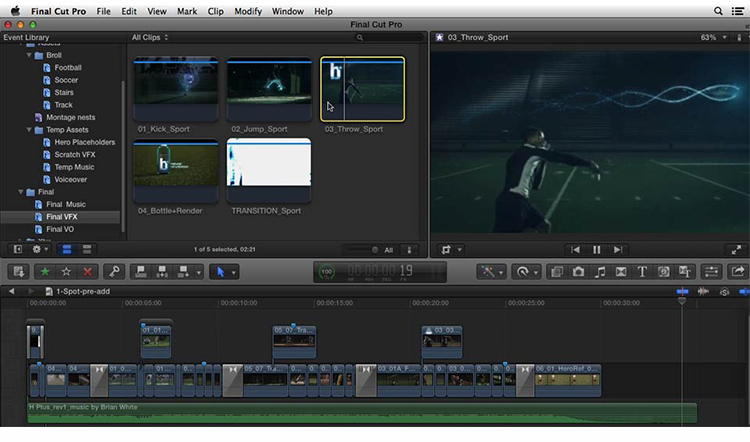The width and height of the screenshot is (750, 442).
Task: Open the Enhancements magic wand icon
Action: pyautogui.click(x=488, y=272)
